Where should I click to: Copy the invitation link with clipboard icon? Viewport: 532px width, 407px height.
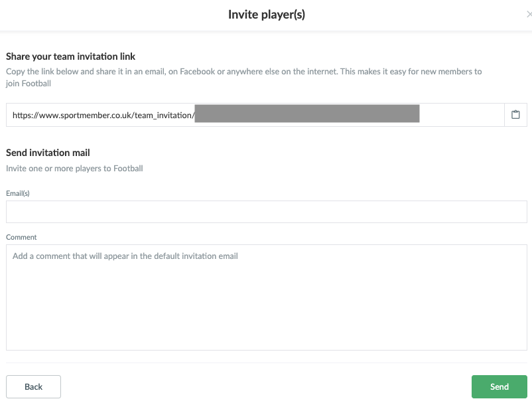[x=515, y=115]
